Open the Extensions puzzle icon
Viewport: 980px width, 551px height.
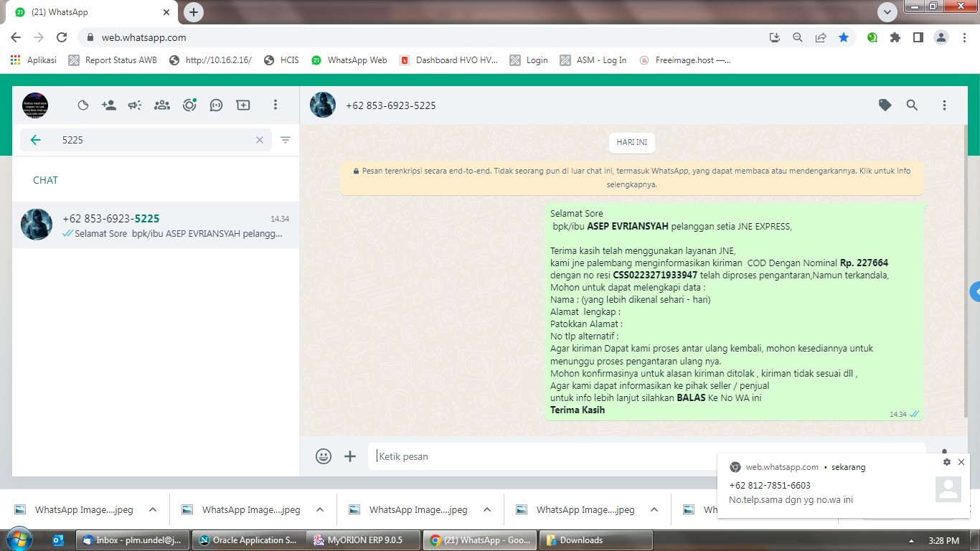pyautogui.click(x=895, y=37)
